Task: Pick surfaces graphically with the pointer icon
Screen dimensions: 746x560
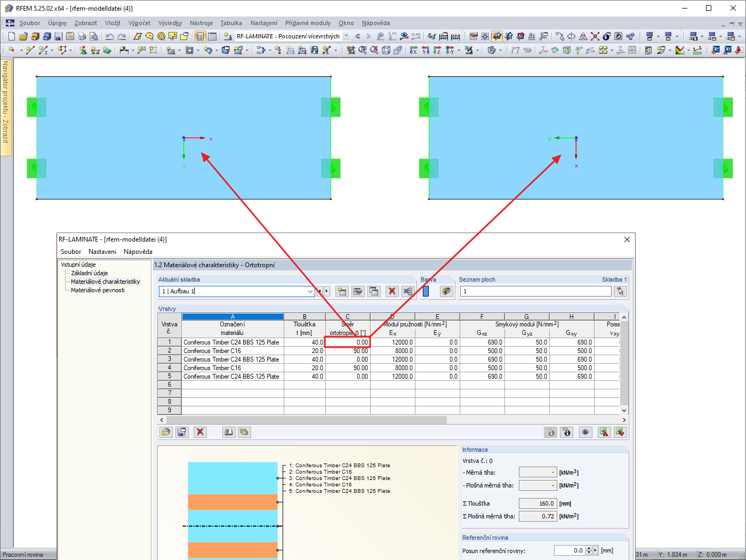Action: [620, 291]
